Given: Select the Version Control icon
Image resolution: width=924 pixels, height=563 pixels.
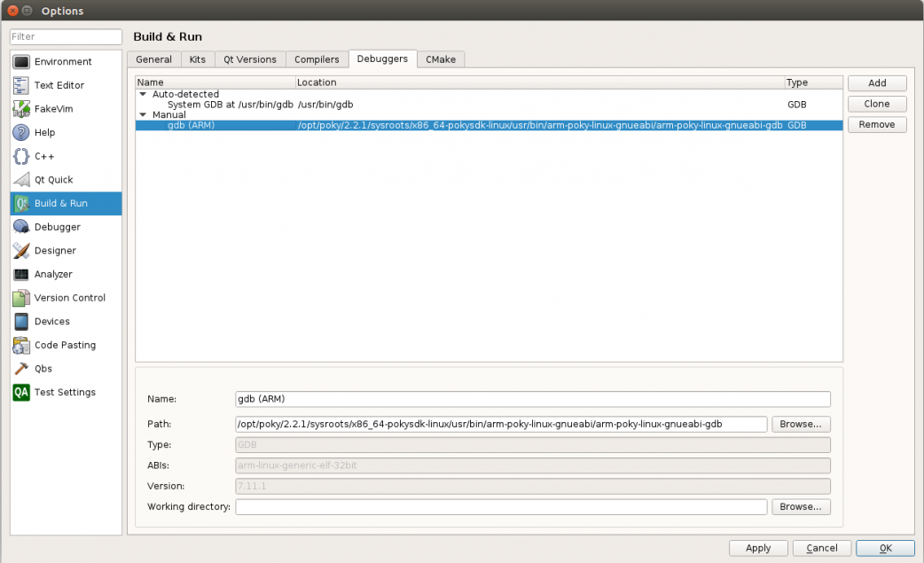Looking at the screenshot, I should tap(21, 298).
